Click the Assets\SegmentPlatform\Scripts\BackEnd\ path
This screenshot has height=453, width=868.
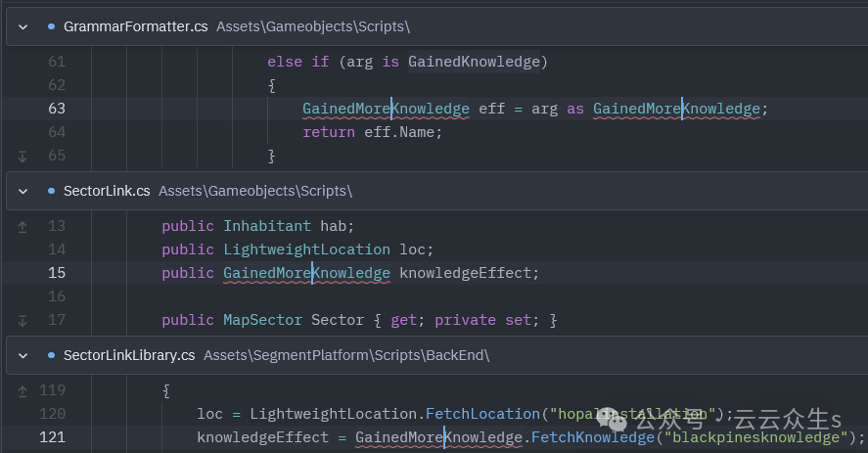(x=346, y=355)
